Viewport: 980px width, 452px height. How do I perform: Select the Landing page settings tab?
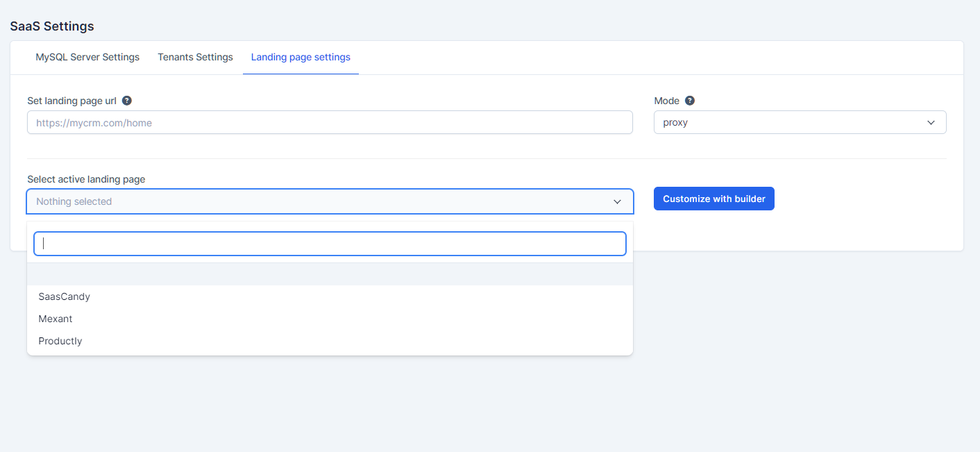pos(301,57)
